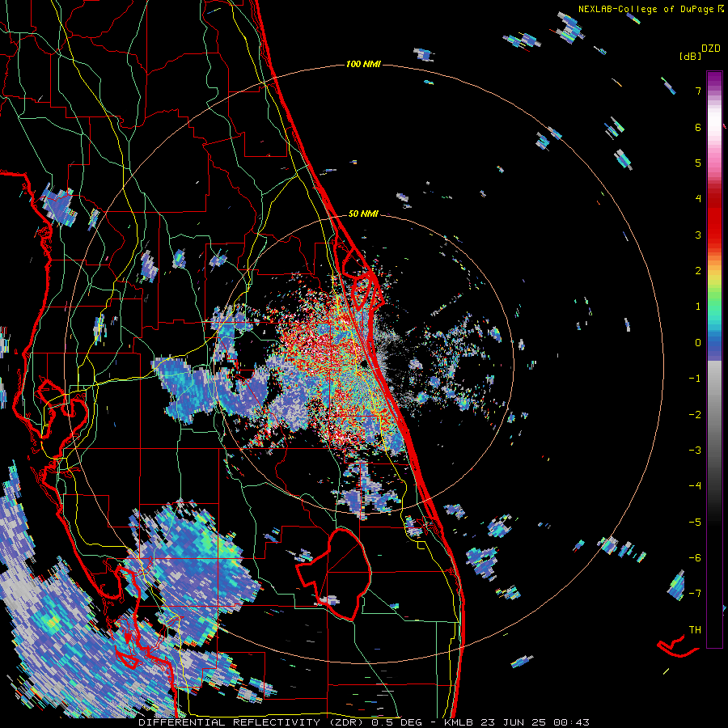Click the -6 value on the color scale

coord(695,558)
